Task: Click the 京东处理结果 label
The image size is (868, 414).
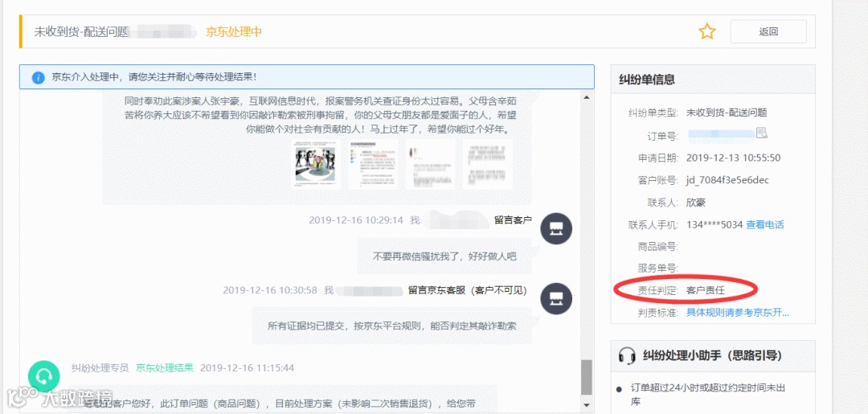Action: 165,367
